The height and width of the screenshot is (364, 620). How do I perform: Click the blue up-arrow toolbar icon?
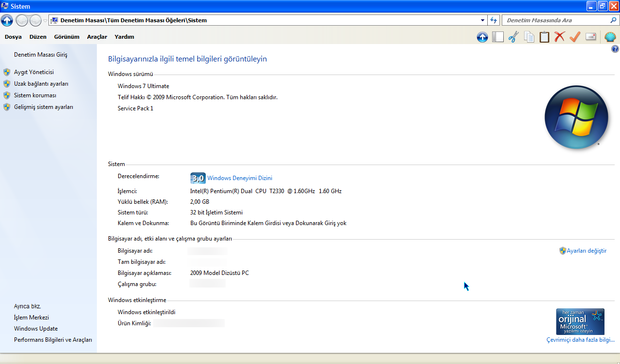[x=482, y=37]
